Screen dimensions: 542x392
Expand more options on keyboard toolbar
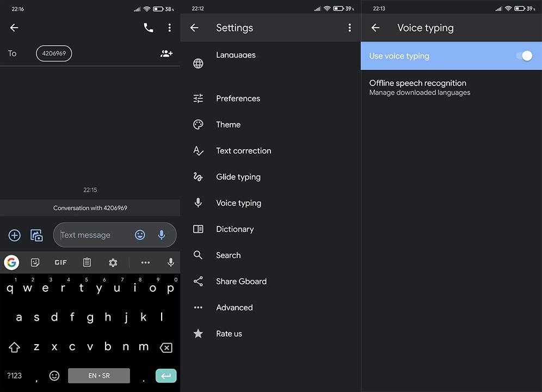click(x=145, y=262)
